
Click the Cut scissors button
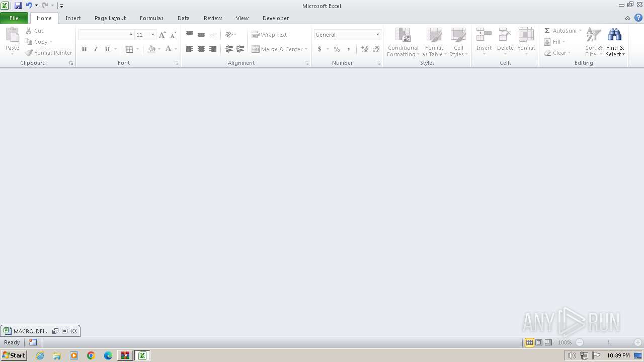pos(35,31)
